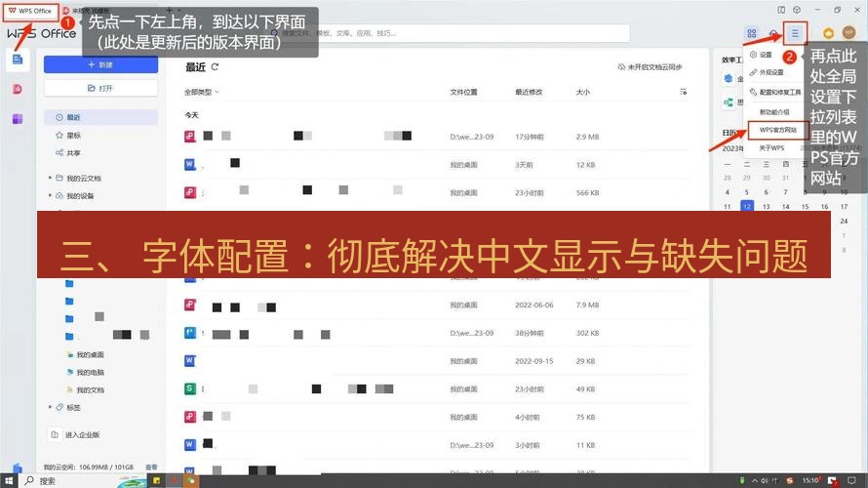This screenshot has width=868, height=488.
Task: Click the gold membership crown icon
Action: pos(828,33)
